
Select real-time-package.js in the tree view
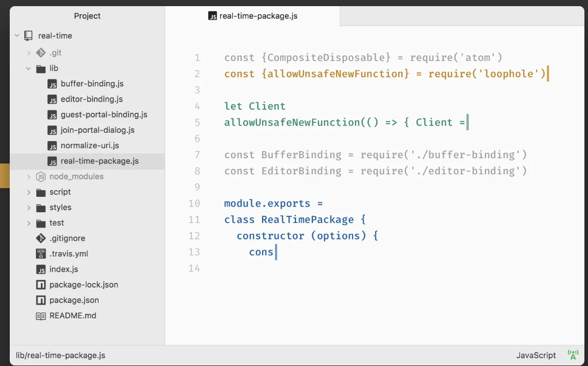click(87, 161)
